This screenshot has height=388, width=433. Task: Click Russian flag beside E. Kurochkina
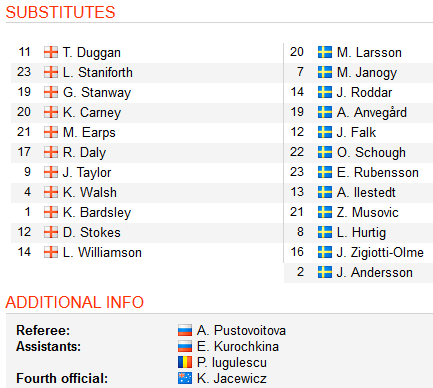[185, 346]
